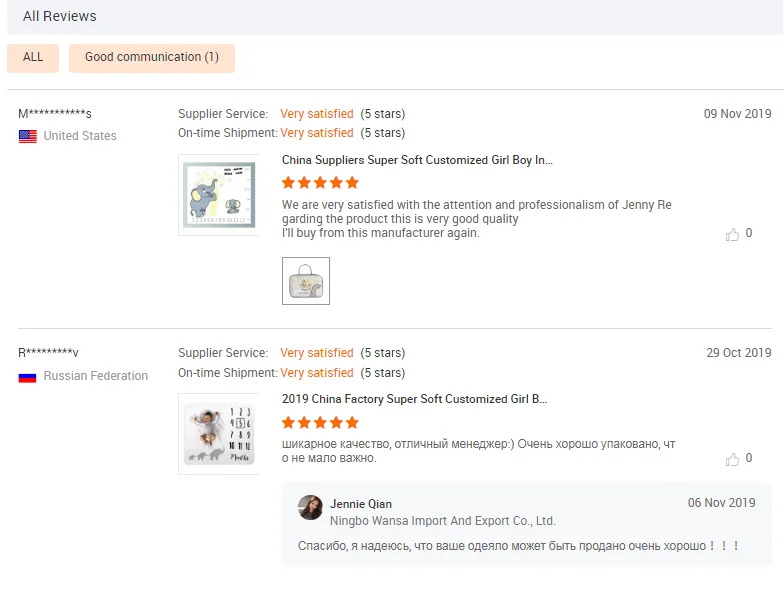784x589 pixels.
Task: Click the five-star rating on Russian review
Action: click(x=320, y=422)
